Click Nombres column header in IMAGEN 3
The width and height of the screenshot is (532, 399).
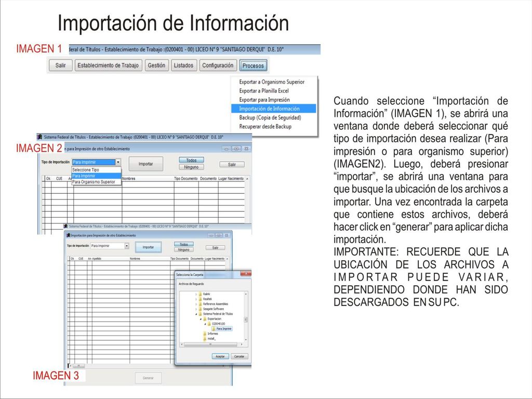tap(135, 259)
